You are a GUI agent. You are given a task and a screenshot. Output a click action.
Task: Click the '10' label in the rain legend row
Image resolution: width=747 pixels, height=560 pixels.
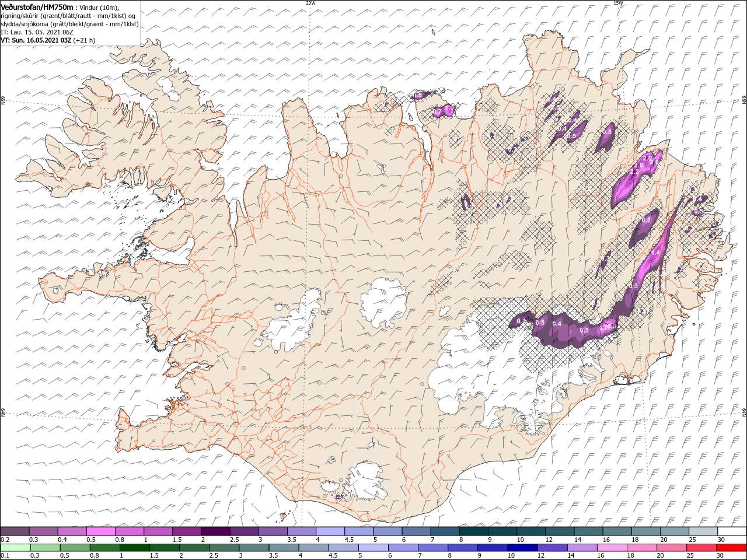coord(511,555)
